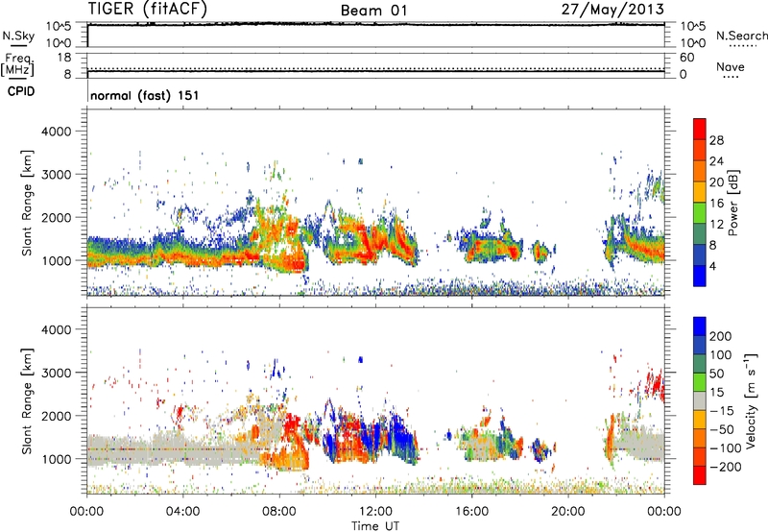Click the '16' Power colorbar tick
This screenshot has width=768, height=532.
pos(716,204)
